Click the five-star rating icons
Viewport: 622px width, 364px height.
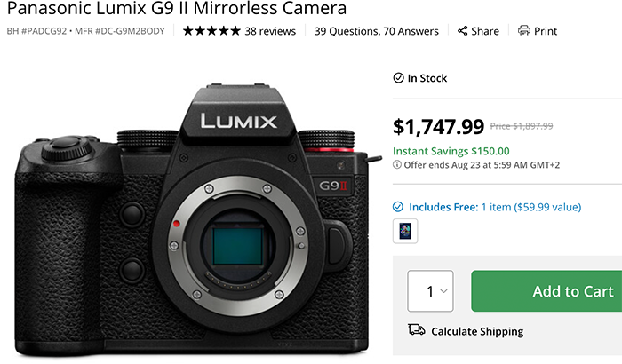[211, 31]
